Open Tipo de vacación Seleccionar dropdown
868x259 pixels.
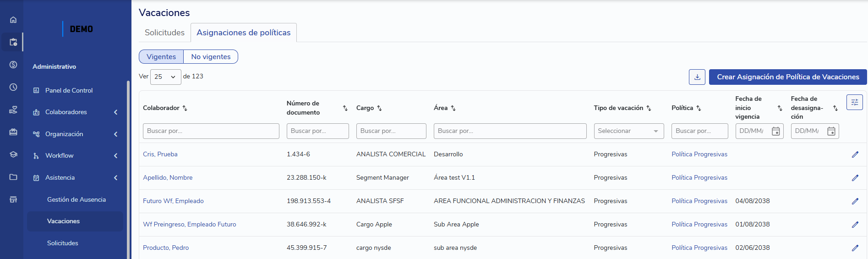coord(628,131)
